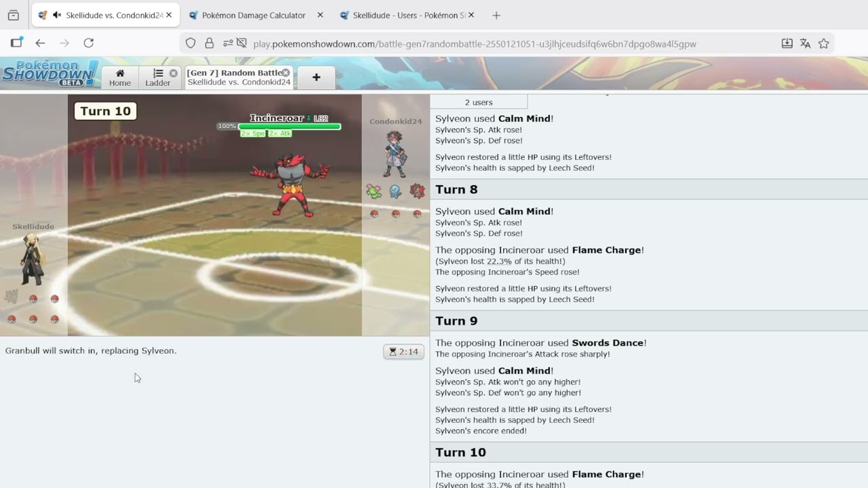Click Condonkid24 username label

pos(395,121)
